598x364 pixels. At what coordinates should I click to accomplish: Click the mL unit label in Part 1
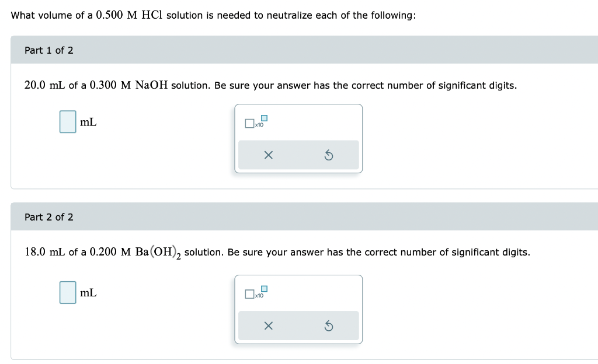88,122
